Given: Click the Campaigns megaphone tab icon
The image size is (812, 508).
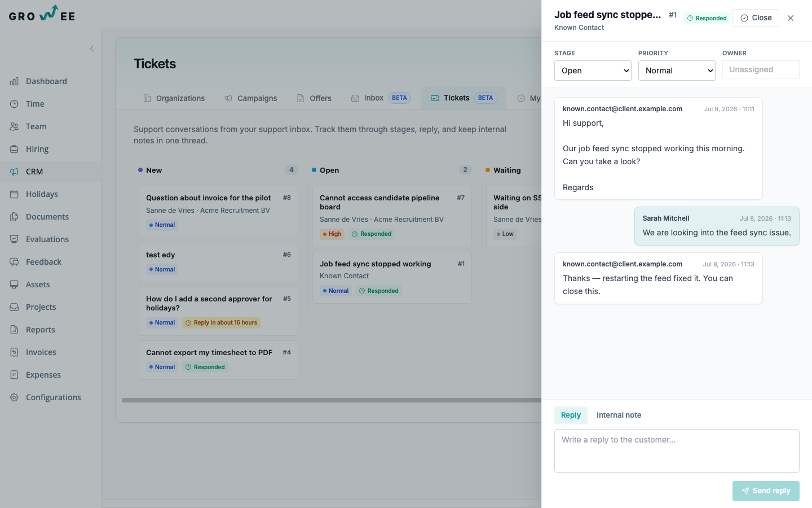Looking at the screenshot, I should tap(228, 98).
